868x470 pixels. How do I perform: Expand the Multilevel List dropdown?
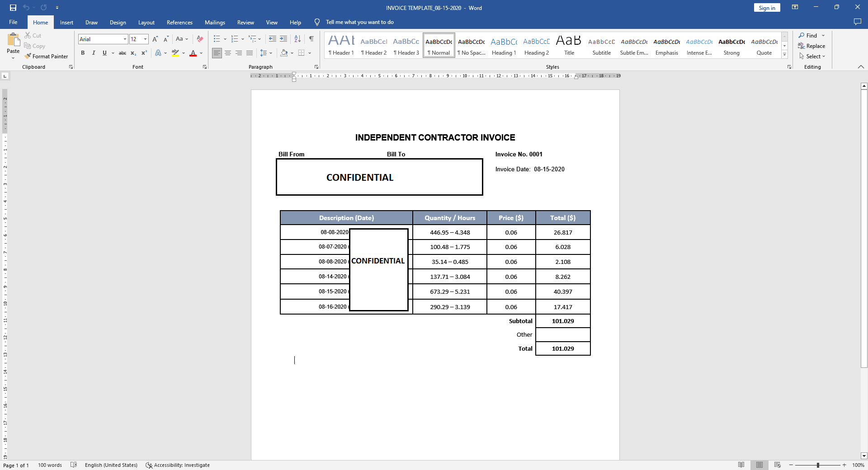point(259,39)
